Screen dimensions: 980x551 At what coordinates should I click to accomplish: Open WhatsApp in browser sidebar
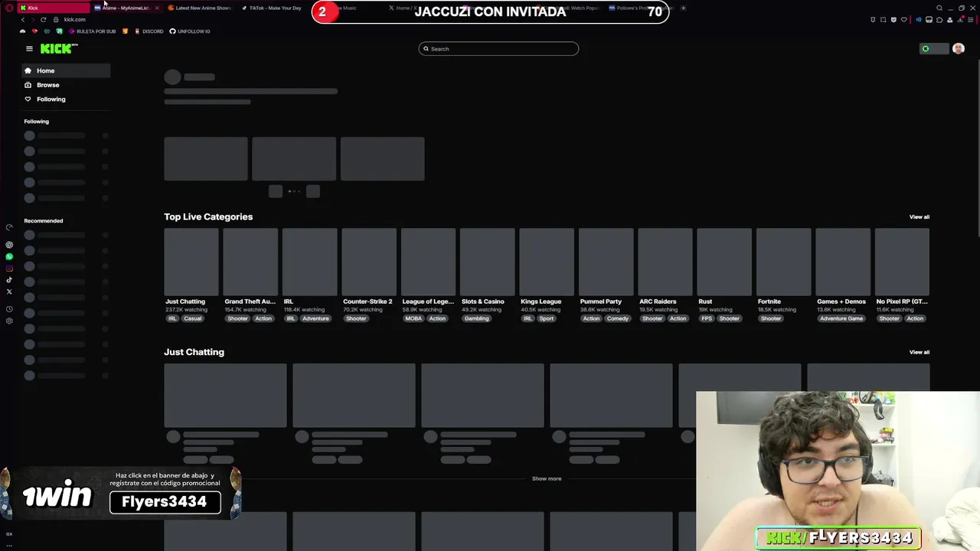pyautogui.click(x=9, y=256)
